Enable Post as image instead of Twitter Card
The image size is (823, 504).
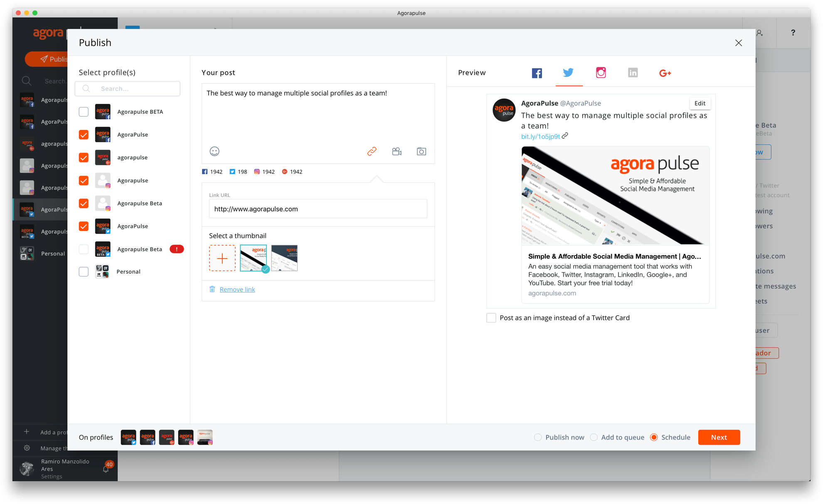coord(491,318)
